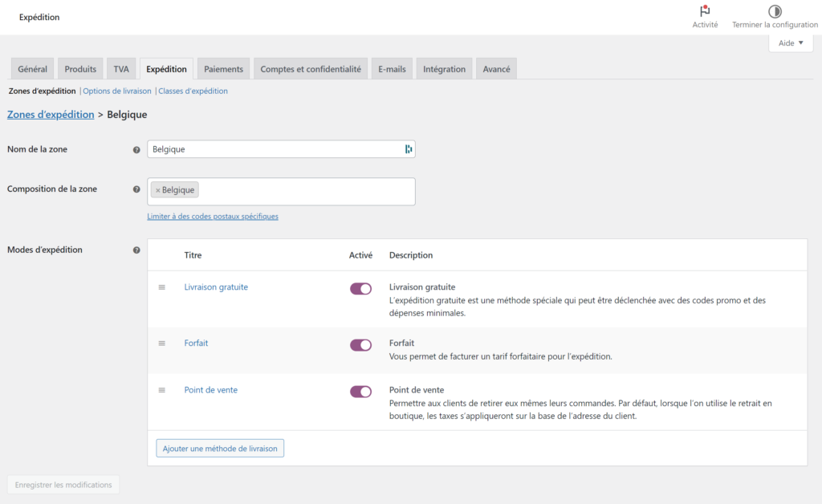This screenshot has height=504, width=822.
Task: Switch to the Général tab
Action: [x=32, y=69]
